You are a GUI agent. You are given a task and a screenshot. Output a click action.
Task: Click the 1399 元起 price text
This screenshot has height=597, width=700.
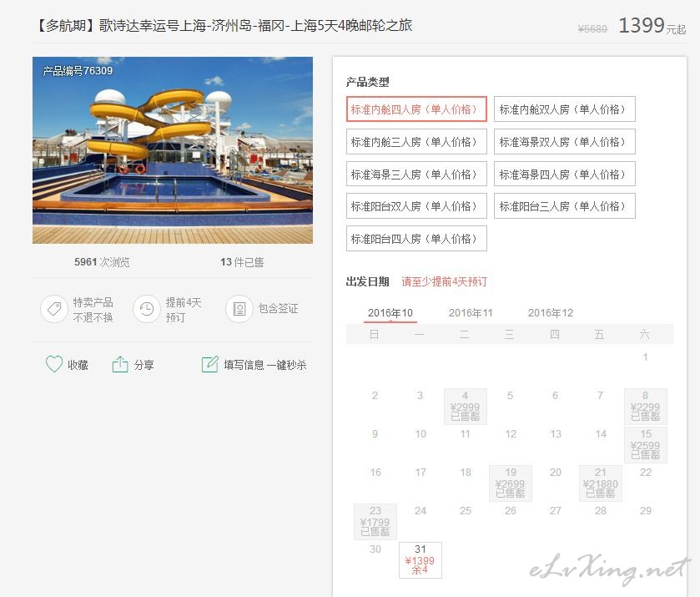652,26
